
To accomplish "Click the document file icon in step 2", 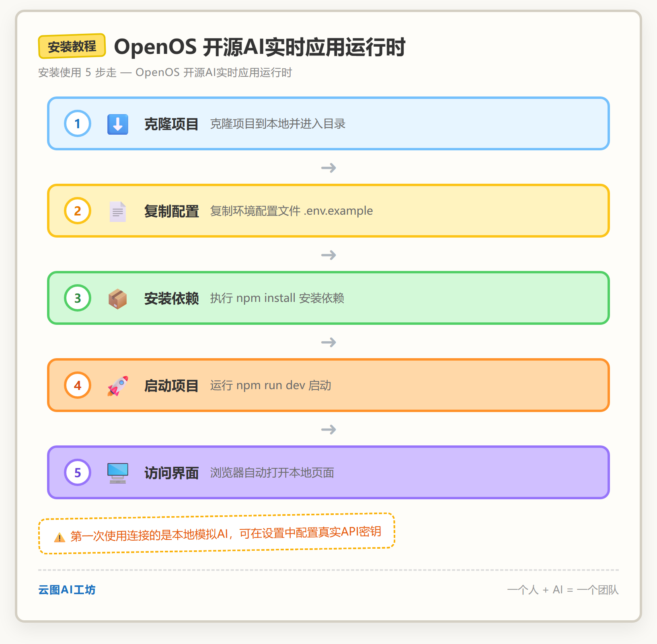I will coord(118,211).
